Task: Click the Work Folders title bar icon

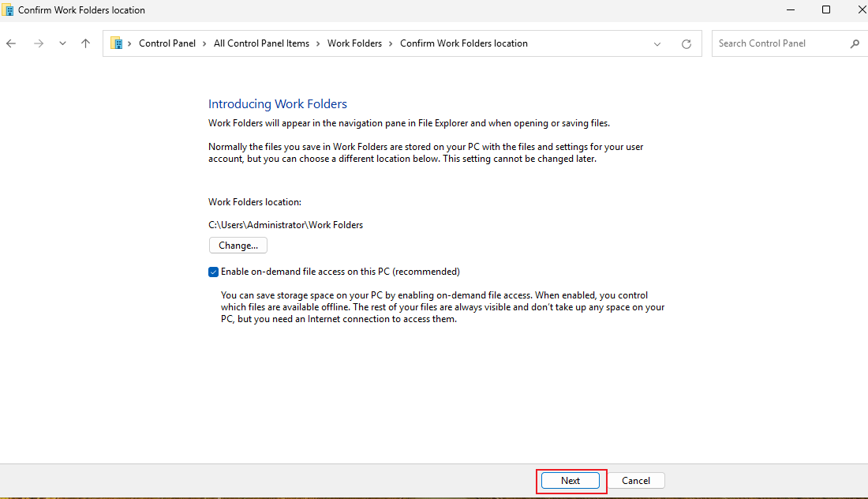Action: pyautogui.click(x=8, y=10)
